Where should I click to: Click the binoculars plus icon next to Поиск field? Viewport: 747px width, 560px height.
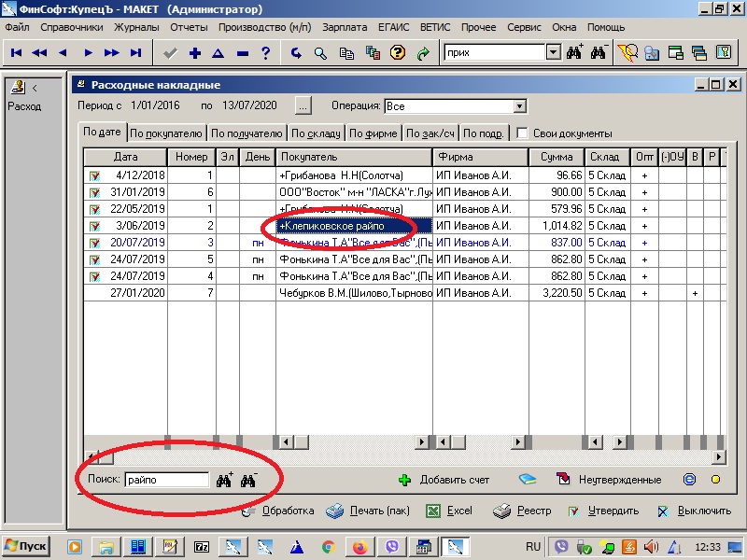point(225,481)
